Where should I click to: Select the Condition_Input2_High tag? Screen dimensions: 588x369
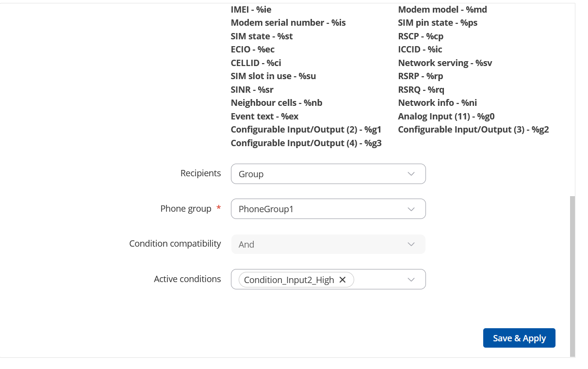pos(289,280)
